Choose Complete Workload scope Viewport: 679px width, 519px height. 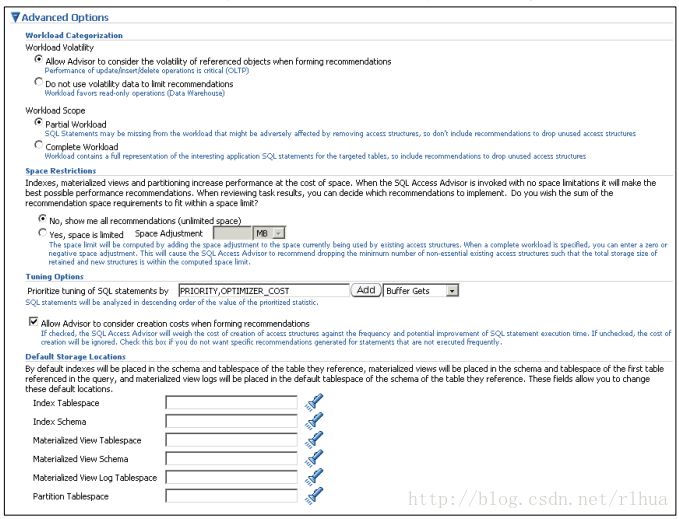point(39,145)
